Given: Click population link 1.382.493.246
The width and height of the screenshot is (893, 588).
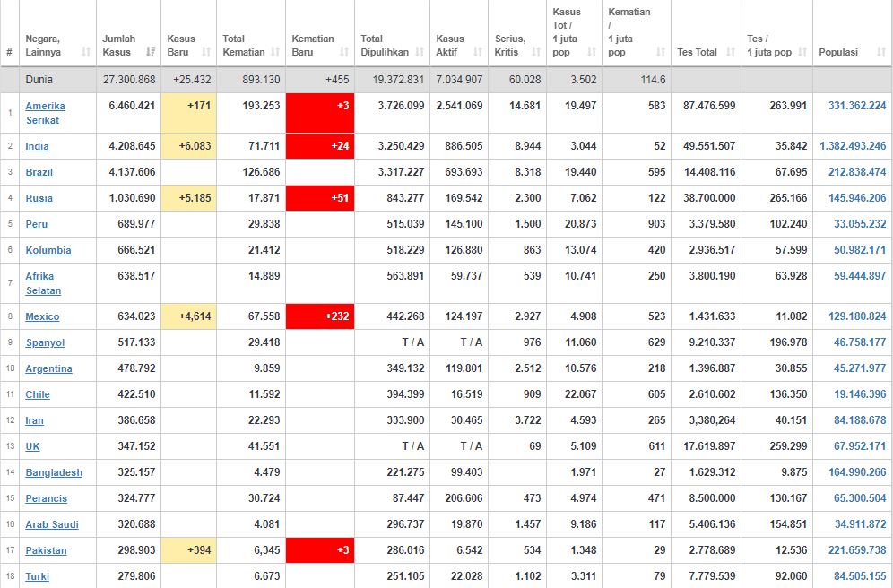Looking at the screenshot, I should tap(854, 146).
